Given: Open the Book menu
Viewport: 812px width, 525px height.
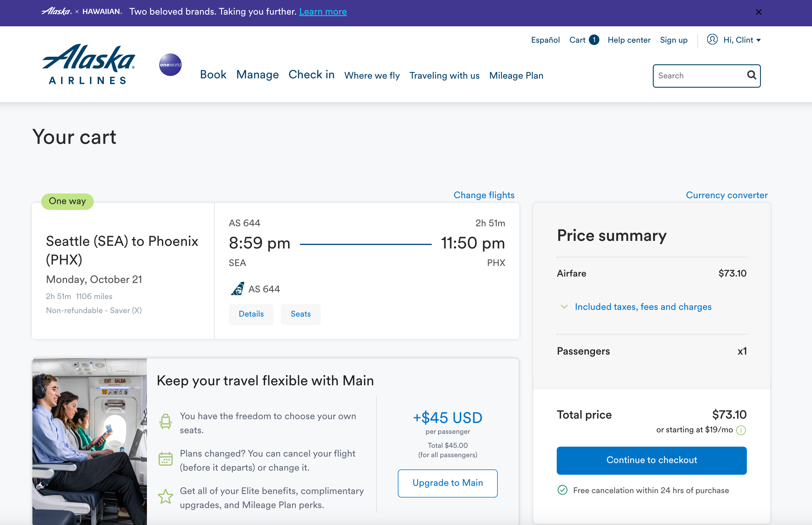Looking at the screenshot, I should pyautogui.click(x=213, y=75).
